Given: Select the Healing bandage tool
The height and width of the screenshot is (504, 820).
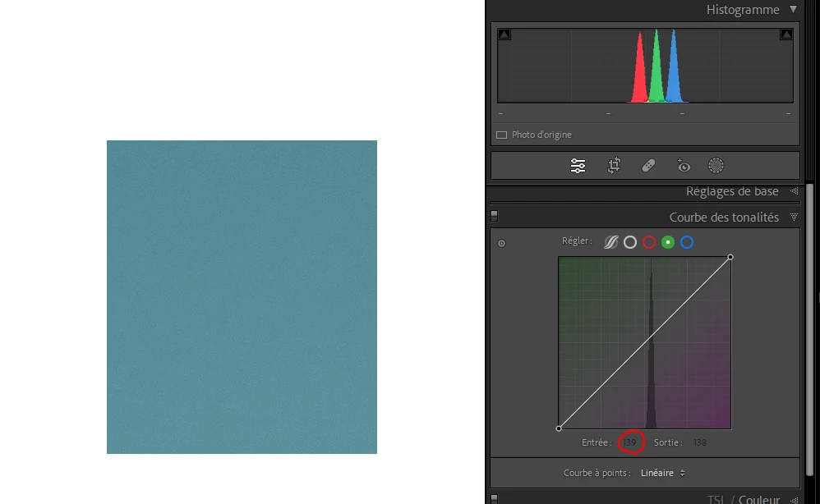Looking at the screenshot, I should tap(648, 166).
